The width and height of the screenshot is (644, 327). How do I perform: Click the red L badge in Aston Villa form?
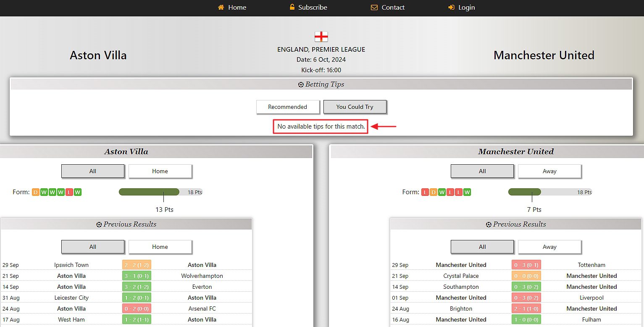tap(69, 192)
